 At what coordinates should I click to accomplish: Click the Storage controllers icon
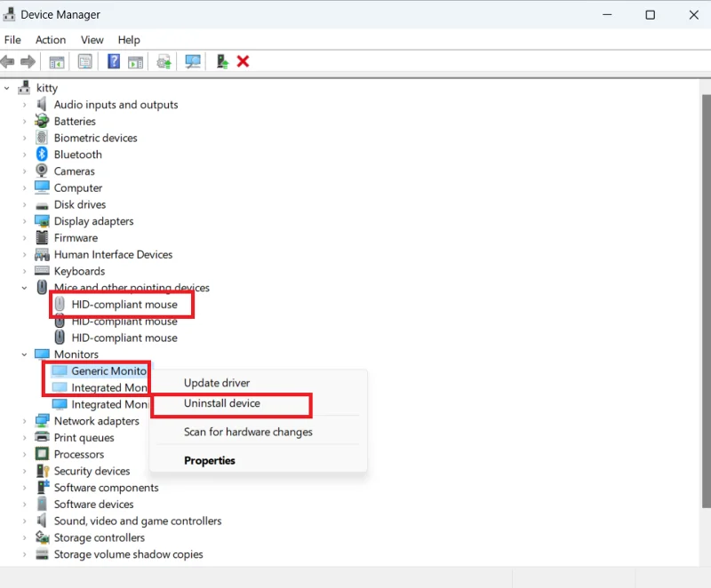[x=42, y=537]
